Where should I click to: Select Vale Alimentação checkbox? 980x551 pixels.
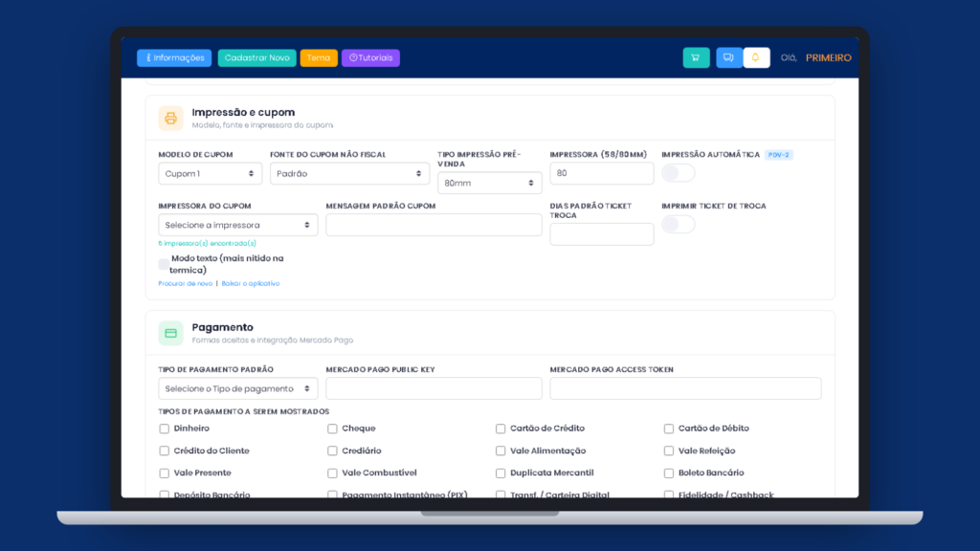point(501,452)
